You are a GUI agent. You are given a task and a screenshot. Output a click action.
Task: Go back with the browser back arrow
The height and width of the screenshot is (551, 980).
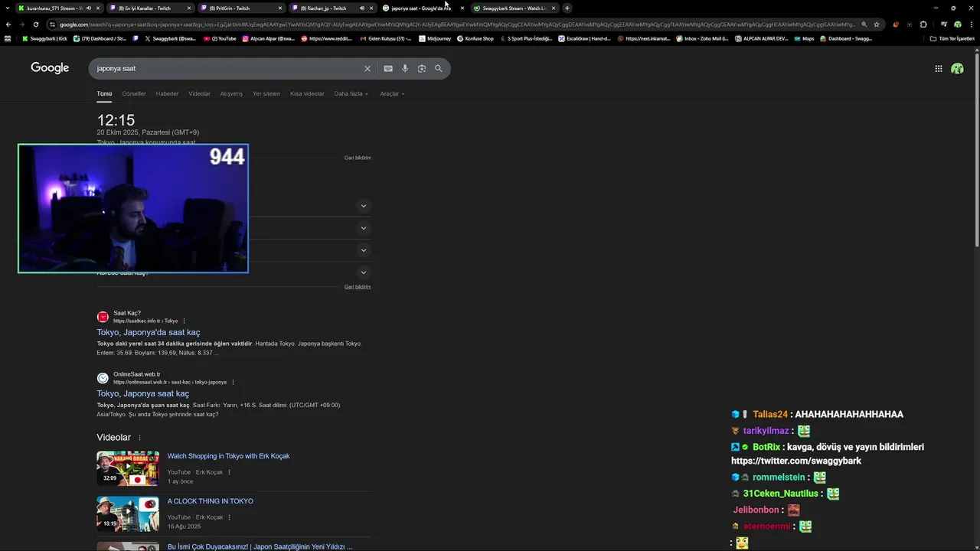click(x=8, y=24)
